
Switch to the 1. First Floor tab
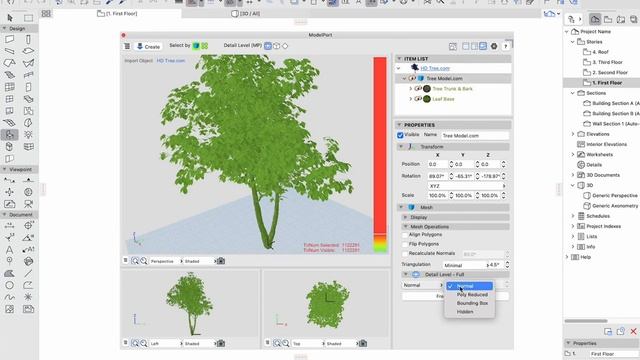[118, 13]
